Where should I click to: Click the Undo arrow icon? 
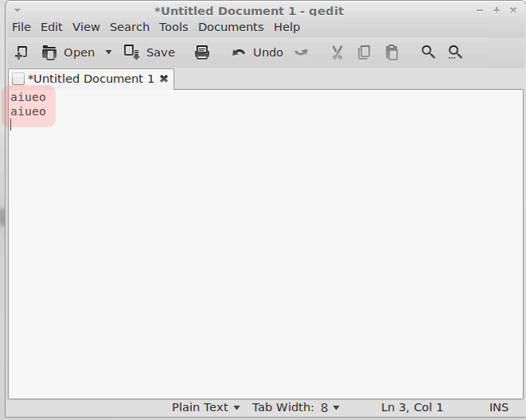pos(239,52)
